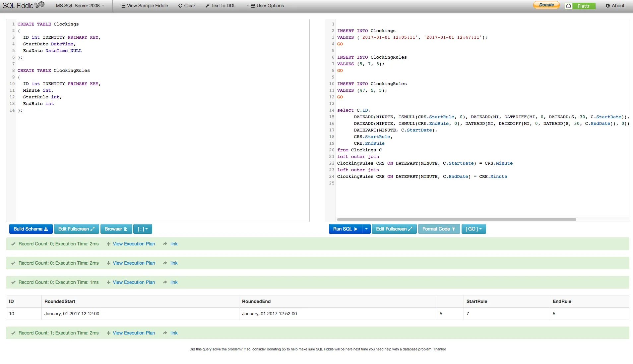Open the About page
633x364 pixels.
coord(615,6)
